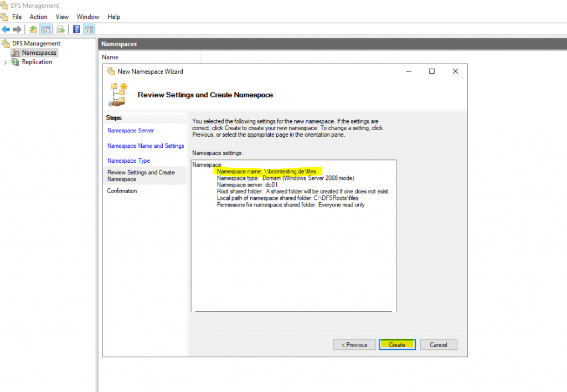Click the DFS Management title bar icon
Viewport: 567px width, 392px height.
[4, 5]
